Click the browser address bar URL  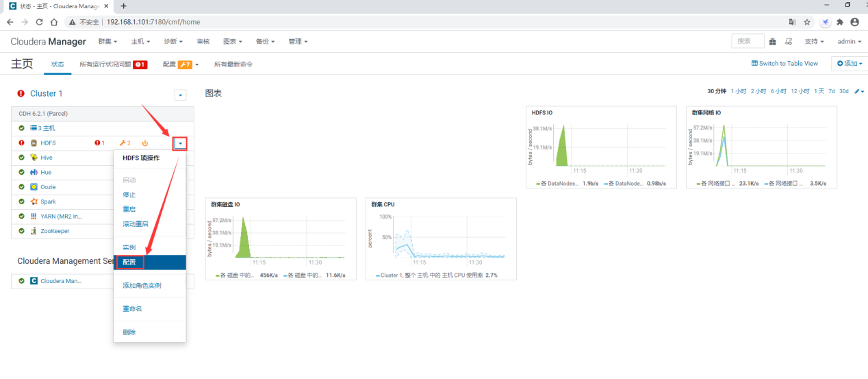coord(153,22)
